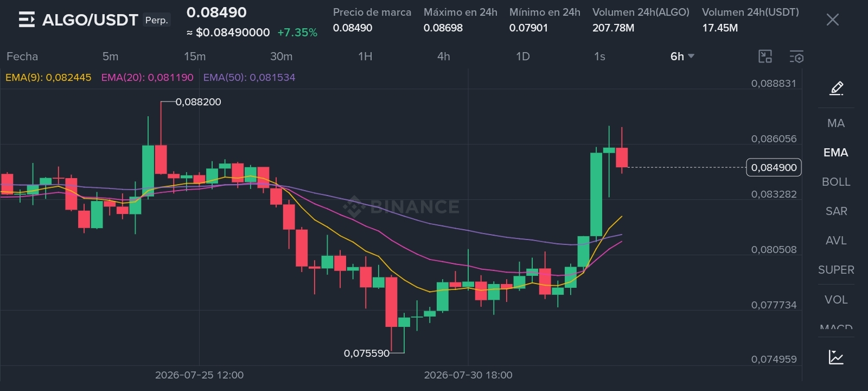Open the indicator settings icon
The height and width of the screenshot is (391, 868).
pyautogui.click(x=796, y=56)
